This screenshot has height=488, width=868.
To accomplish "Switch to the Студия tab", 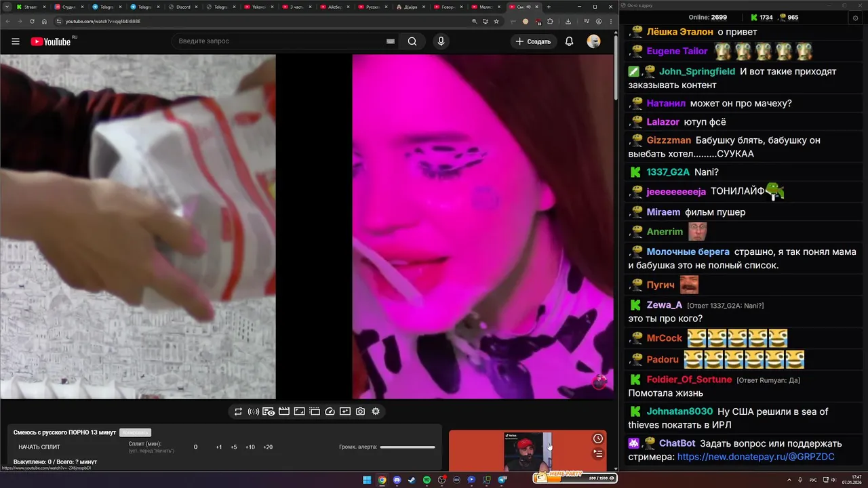I will 69,7.
